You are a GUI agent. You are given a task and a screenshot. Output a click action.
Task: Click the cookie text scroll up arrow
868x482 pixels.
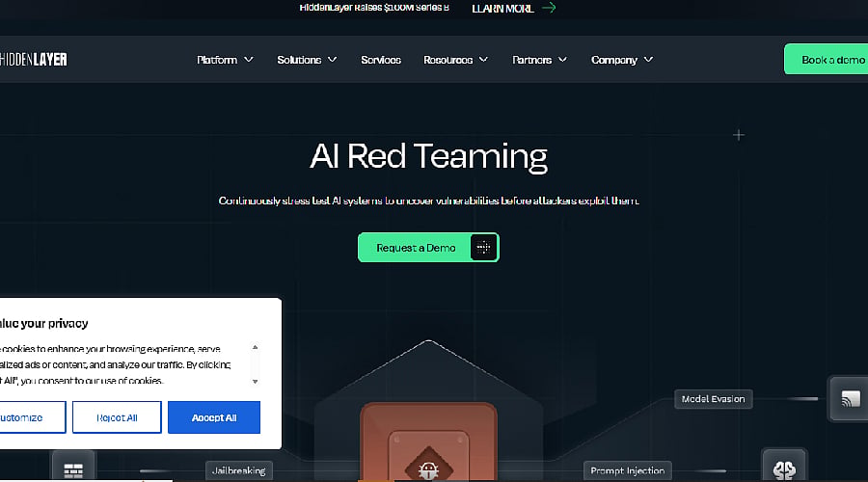256,348
